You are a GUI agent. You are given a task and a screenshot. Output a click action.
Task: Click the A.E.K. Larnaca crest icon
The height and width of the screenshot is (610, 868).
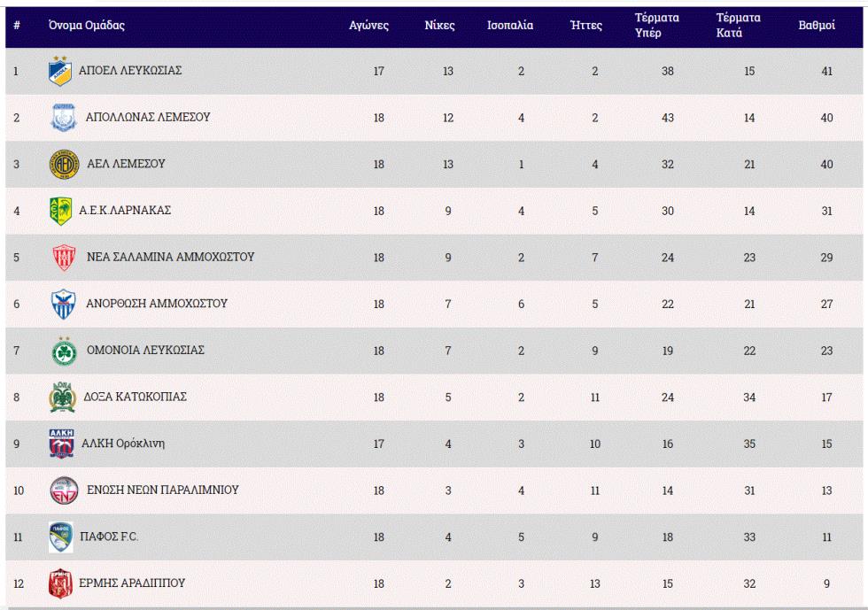tap(60, 212)
